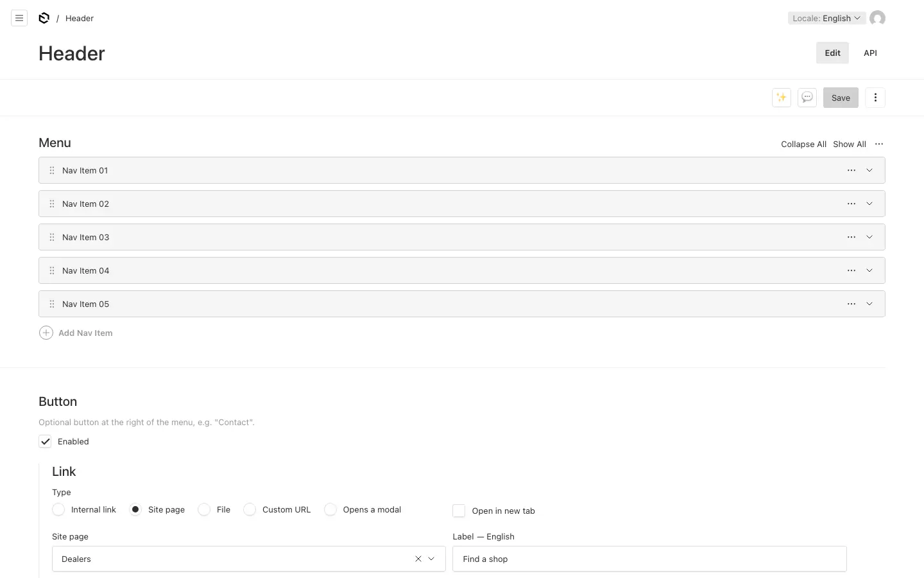Switch to the Edit tab
The height and width of the screenshot is (578, 924).
click(x=832, y=53)
